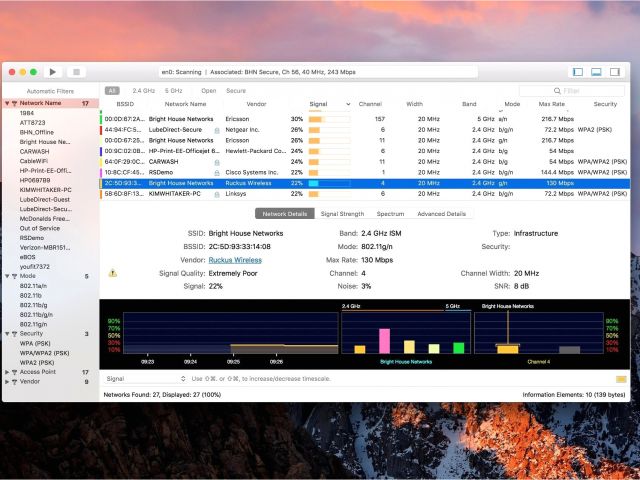This screenshot has width=640, height=480.
Task: Click the Filter search field
Action: point(585,90)
